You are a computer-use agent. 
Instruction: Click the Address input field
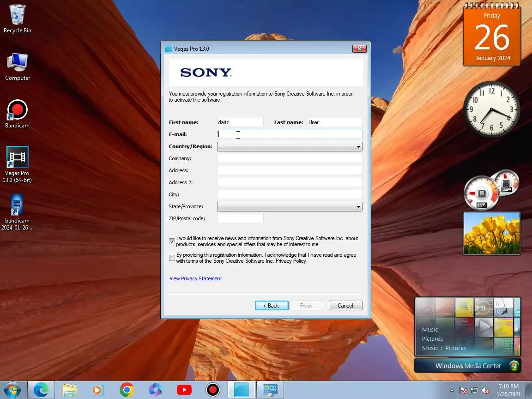tap(290, 170)
